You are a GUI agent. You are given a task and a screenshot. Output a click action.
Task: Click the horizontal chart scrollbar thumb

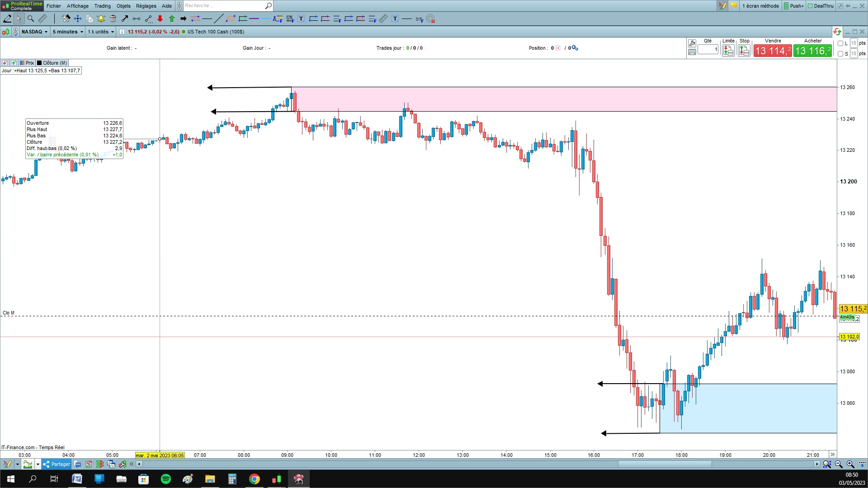click(x=665, y=464)
